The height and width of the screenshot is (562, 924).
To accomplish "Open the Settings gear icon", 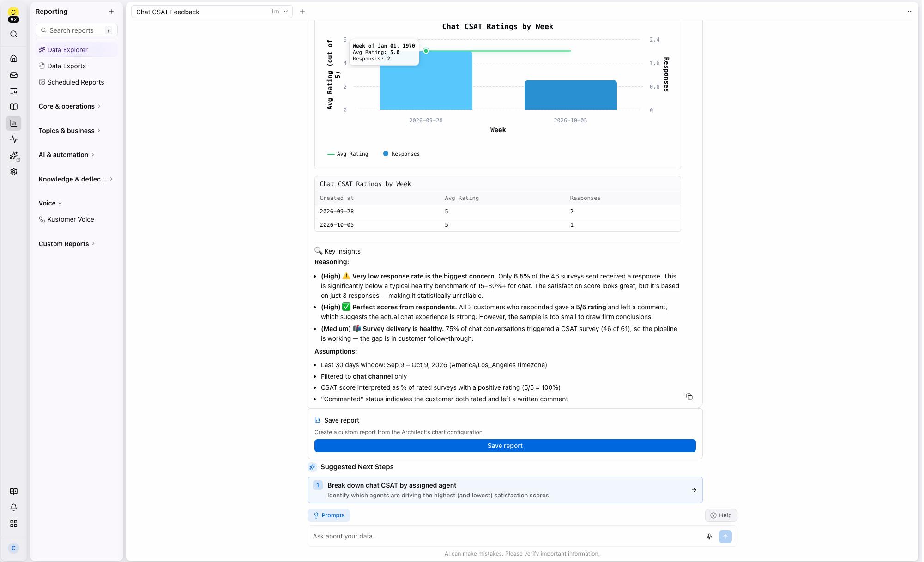I will [14, 172].
